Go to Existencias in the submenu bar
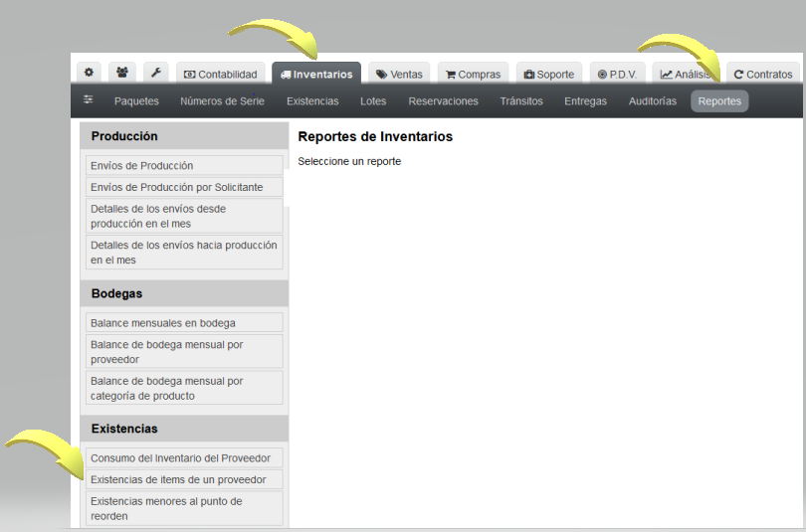The width and height of the screenshot is (806, 532). (x=312, y=101)
